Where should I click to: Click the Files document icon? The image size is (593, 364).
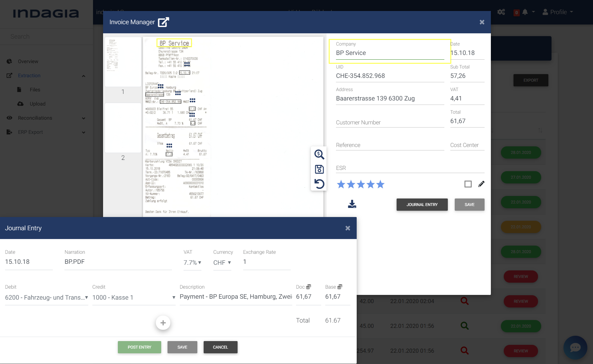point(19,90)
